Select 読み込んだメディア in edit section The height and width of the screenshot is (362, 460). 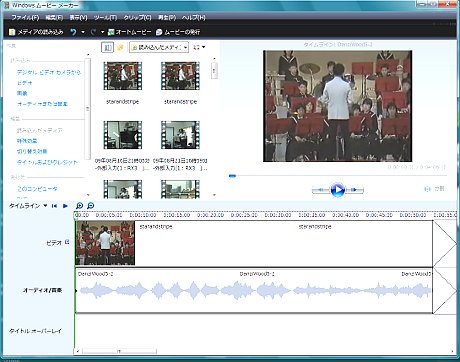(x=40, y=130)
